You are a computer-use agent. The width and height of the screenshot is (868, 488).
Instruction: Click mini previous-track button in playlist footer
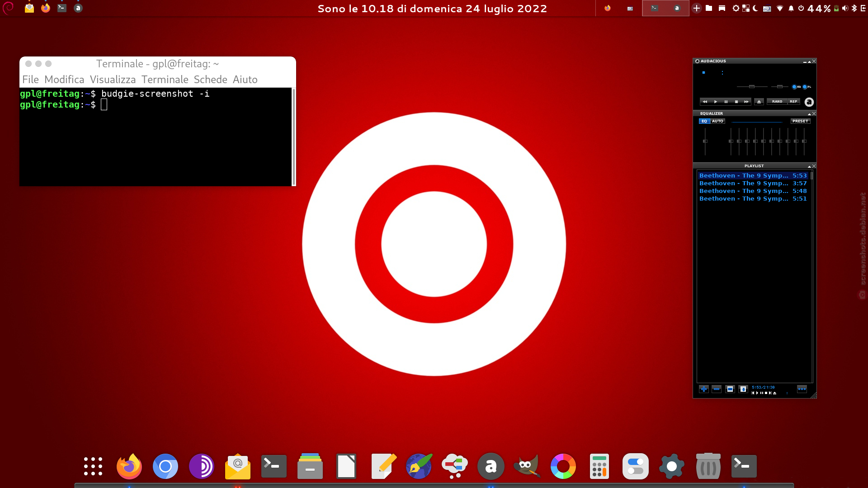[x=753, y=393]
